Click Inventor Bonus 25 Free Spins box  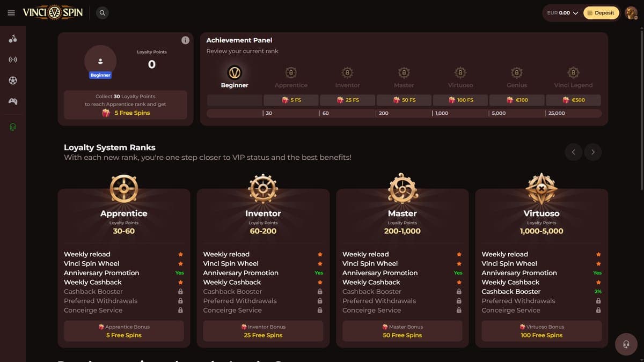[x=263, y=331]
